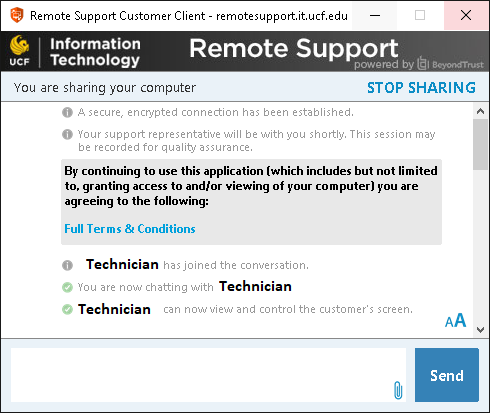Screen dimensions: 490x413
Task: Click info icon beside support representative message
Action: coord(67,134)
